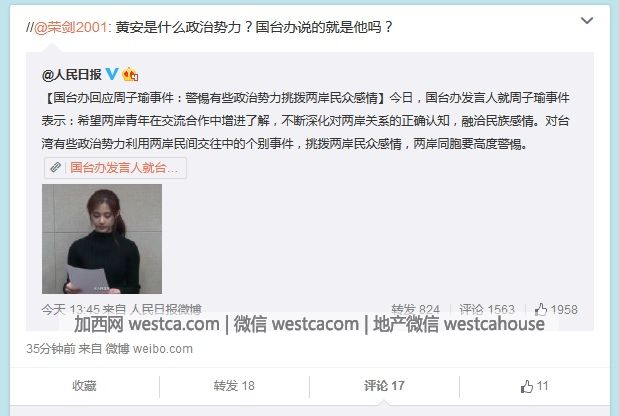Click the thumbs-up icon showing 1958
This screenshot has height=416, width=619.
[541, 309]
